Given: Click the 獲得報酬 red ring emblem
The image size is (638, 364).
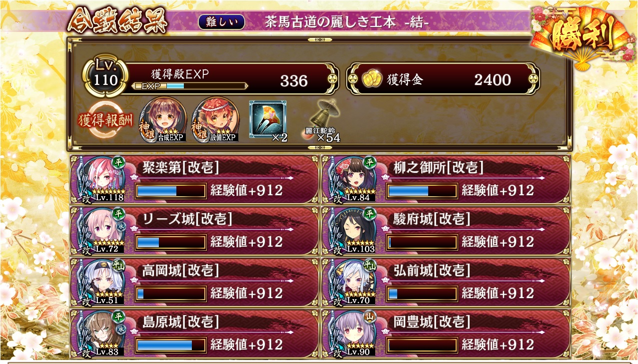Looking at the screenshot, I should click(105, 120).
